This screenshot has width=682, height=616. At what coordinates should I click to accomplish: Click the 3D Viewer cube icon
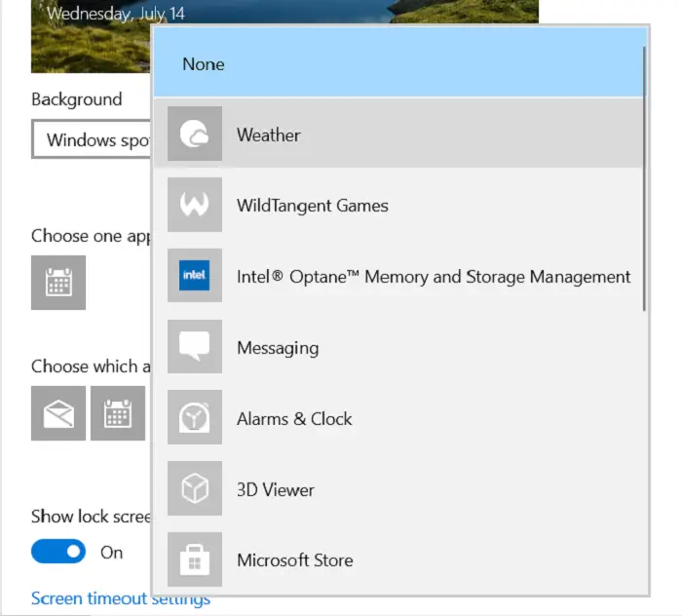(195, 488)
